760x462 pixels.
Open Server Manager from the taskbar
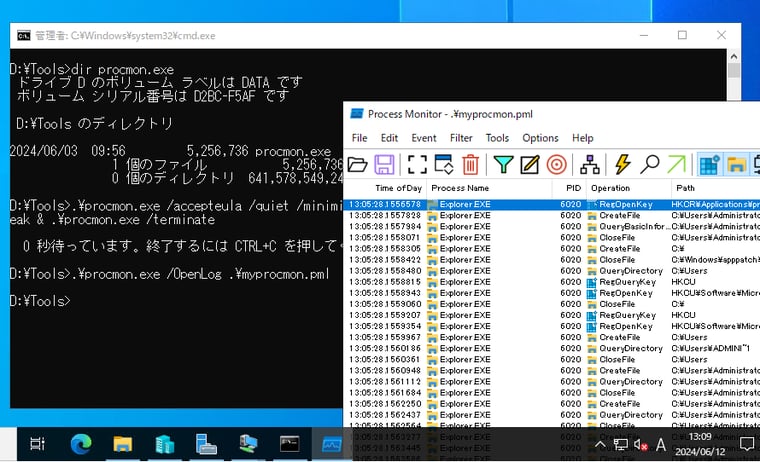point(206,444)
